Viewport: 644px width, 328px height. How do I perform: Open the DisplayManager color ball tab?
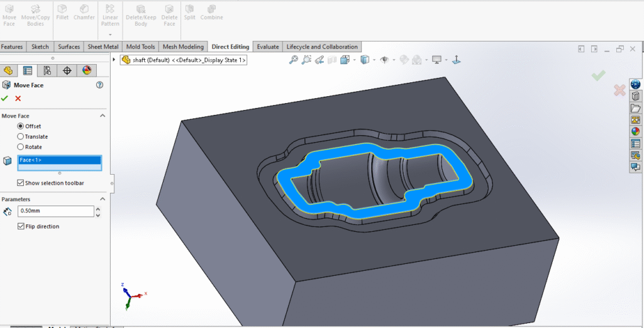pyautogui.click(x=86, y=70)
